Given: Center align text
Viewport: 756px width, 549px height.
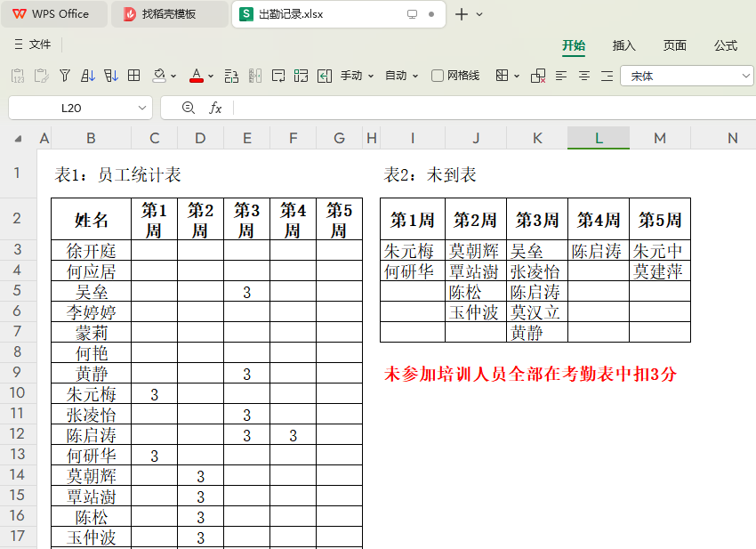Looking at the screenshot, I should pyautogui.click(x=583, y=76).
